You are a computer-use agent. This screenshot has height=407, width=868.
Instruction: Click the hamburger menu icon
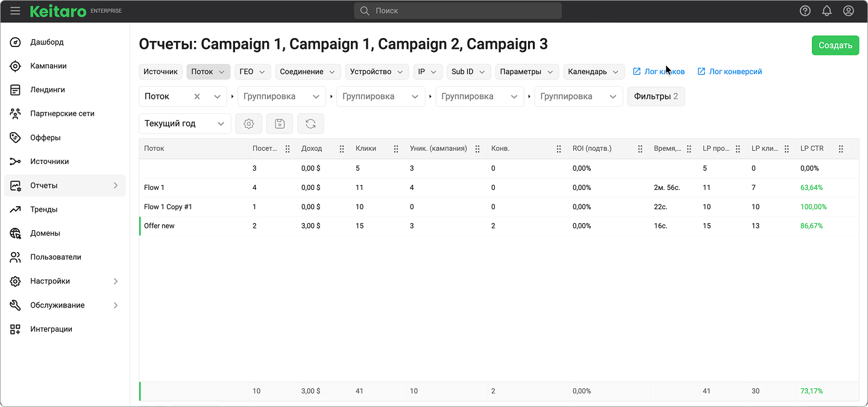click(x=15, y=11)
